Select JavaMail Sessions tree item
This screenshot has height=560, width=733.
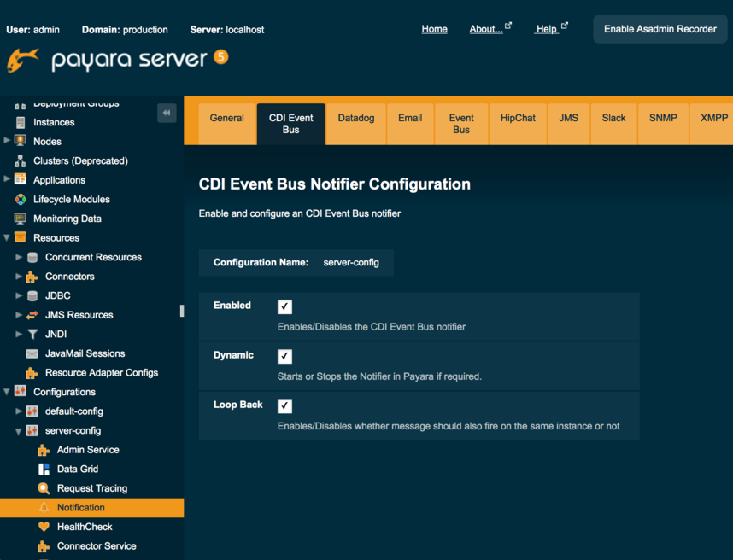[x=85, y=353]
